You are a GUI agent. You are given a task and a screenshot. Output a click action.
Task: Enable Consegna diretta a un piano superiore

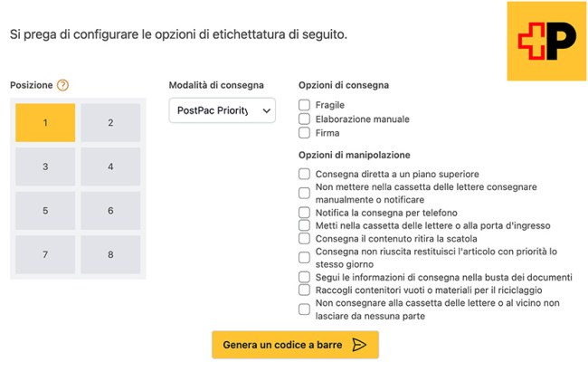pos(305,174)
